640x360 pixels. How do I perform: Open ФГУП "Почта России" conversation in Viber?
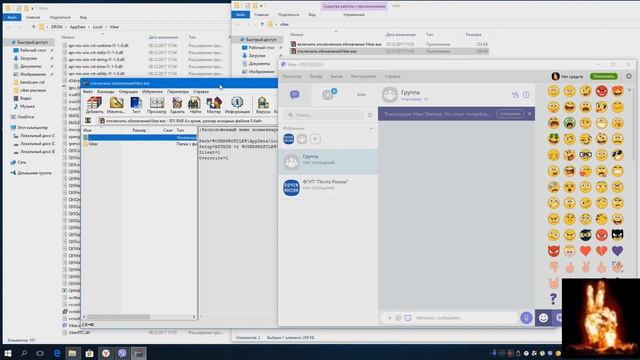pyautogui.click(x=328, y=187)
